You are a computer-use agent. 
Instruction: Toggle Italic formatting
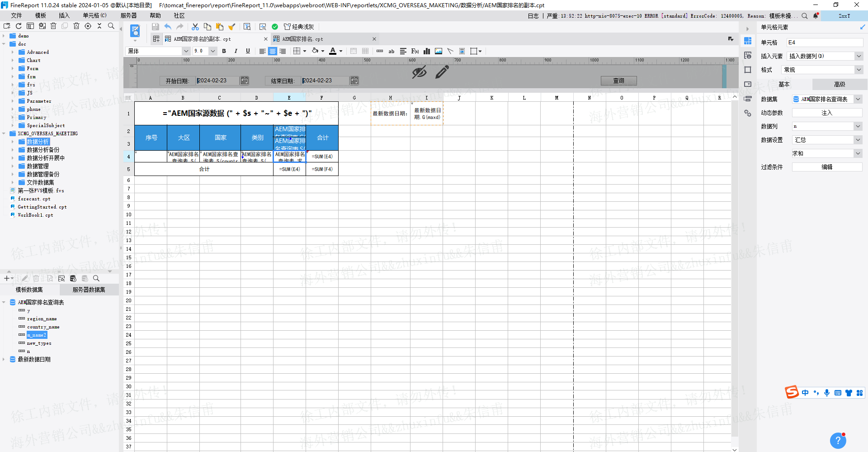(236, 51)
